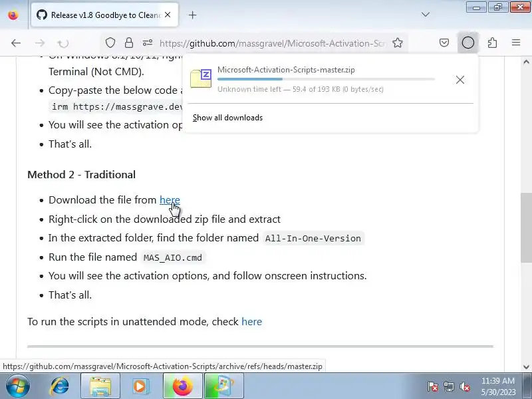The image size is (532, 399).
Task: Close the Firefox window
Action: [520, 7]
